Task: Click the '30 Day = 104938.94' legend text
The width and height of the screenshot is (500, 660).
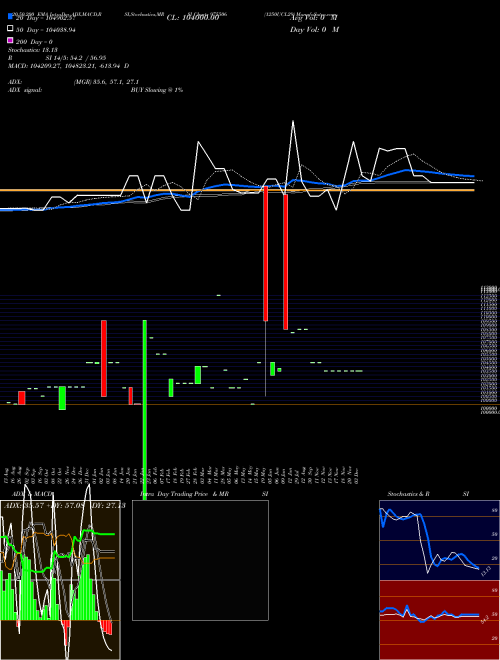Action: pyautogui.click(x=45, y=30)
